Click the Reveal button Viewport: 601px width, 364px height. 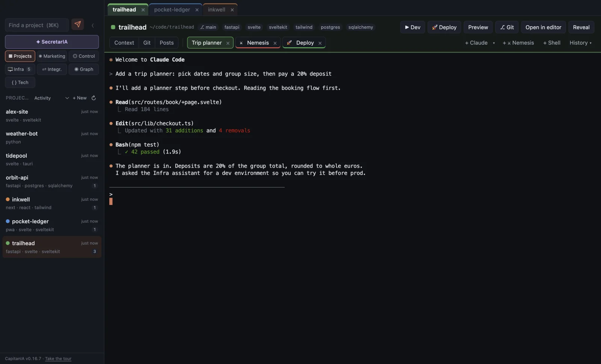(x=581, y=27)
